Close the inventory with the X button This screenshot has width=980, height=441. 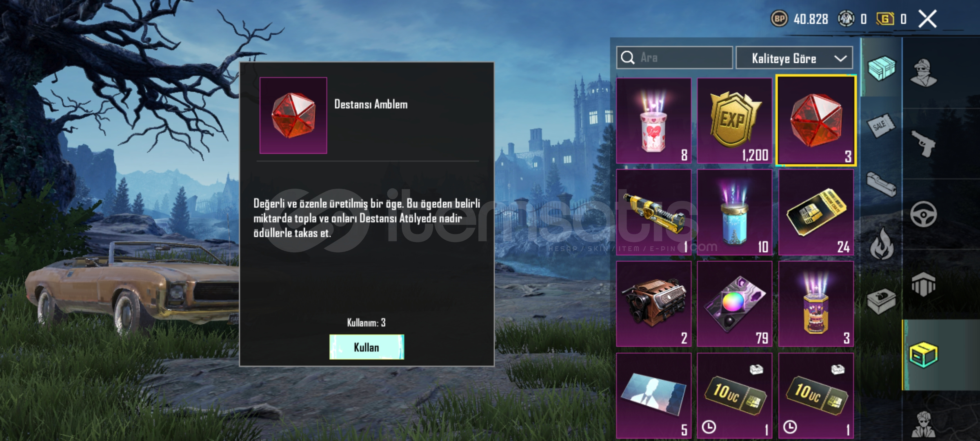tap(927, 19)
